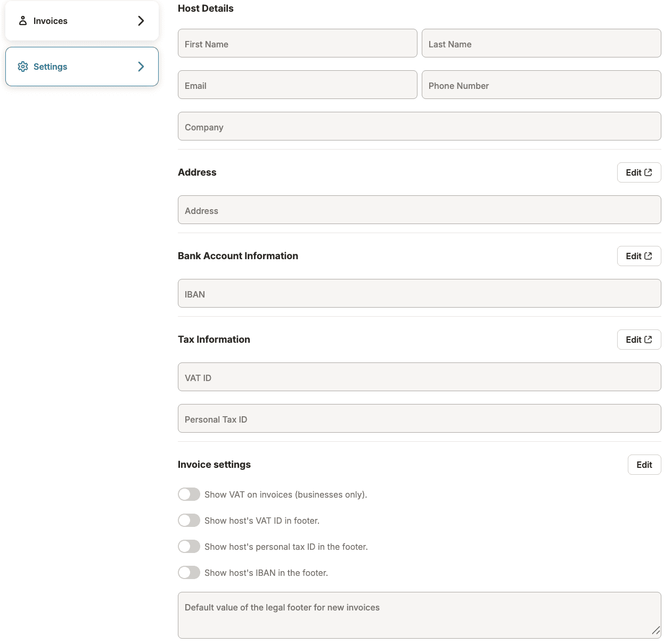Click the Invoices person icon in sidebar

tap(23, 21)
